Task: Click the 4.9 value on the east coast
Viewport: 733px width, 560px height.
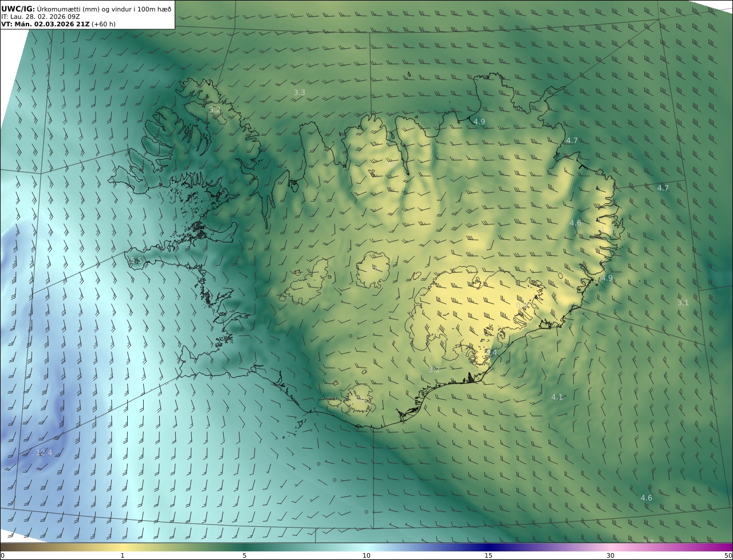Action: [607, 278]
